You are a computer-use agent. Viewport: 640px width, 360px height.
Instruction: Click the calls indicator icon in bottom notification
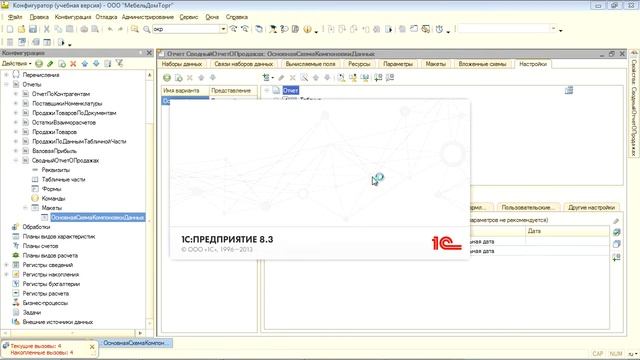tap(6, 346)
